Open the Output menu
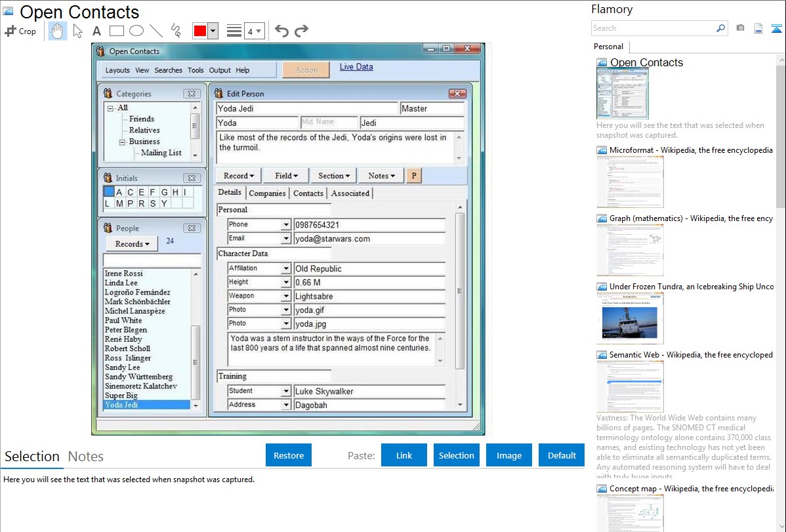This screenshot has width=786, height=532. click(220, 70)
